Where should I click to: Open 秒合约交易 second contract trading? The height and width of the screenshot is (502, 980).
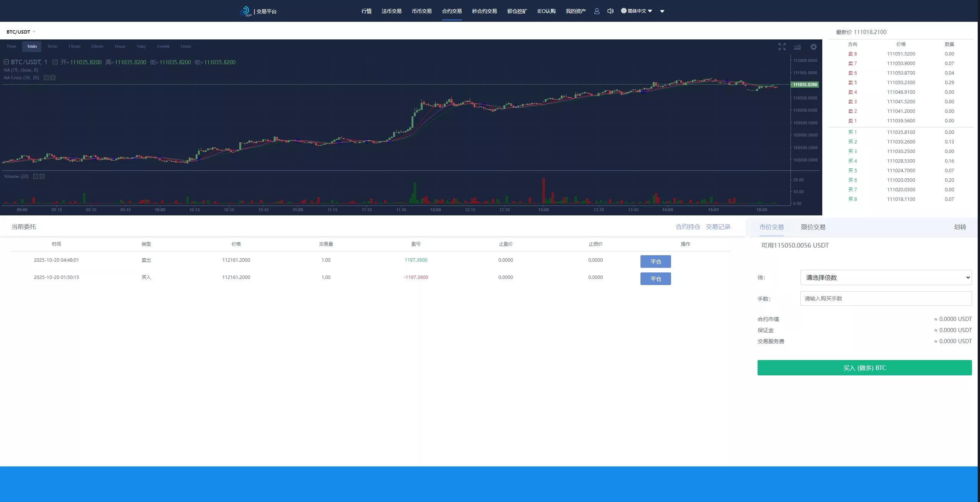pyautogui.click(x=485, y=11)
